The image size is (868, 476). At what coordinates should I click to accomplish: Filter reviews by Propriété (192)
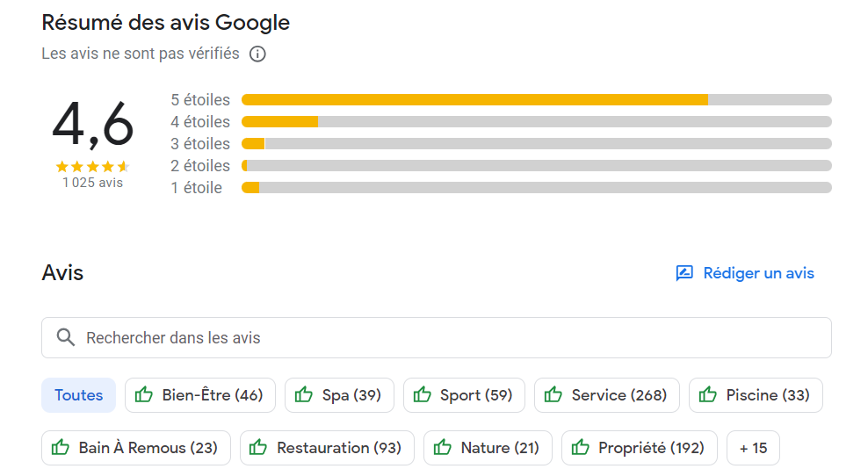coord(640,448)
